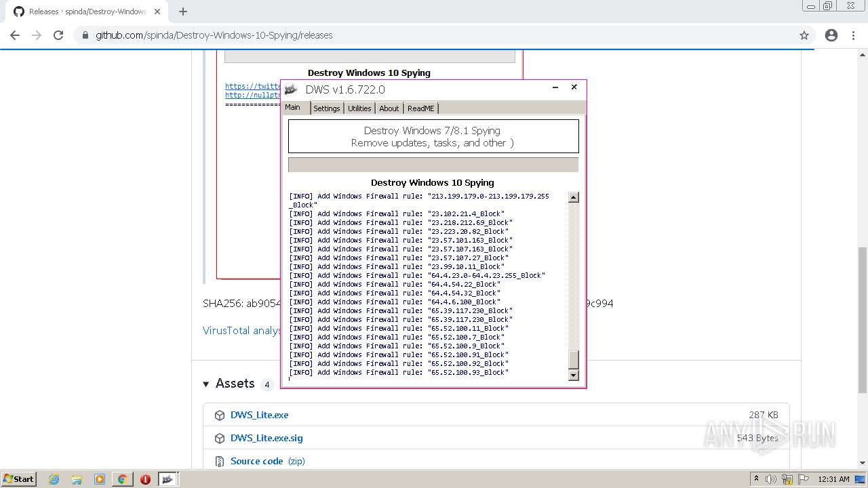Image resolution: width=868 pixels, height=488 pixels.
Task: Click the 23.102.21.4_Block log line
Action: click(x=397, y=213)
